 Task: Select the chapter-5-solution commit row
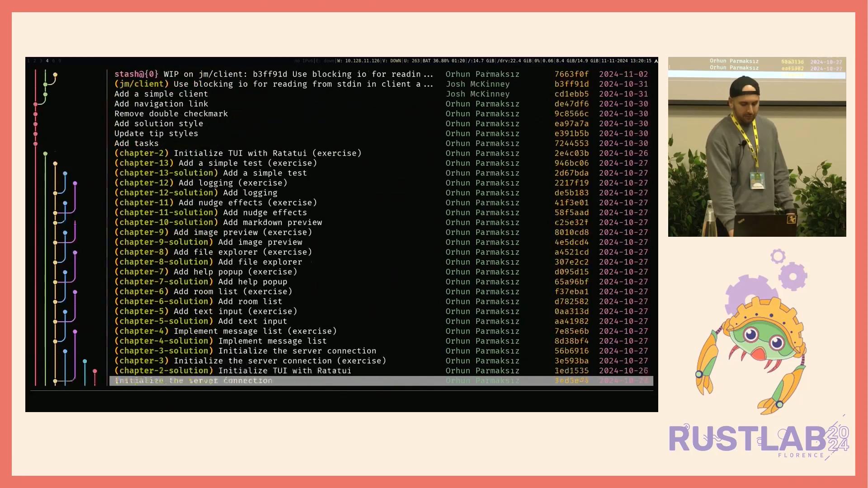[x=381, y=321]
